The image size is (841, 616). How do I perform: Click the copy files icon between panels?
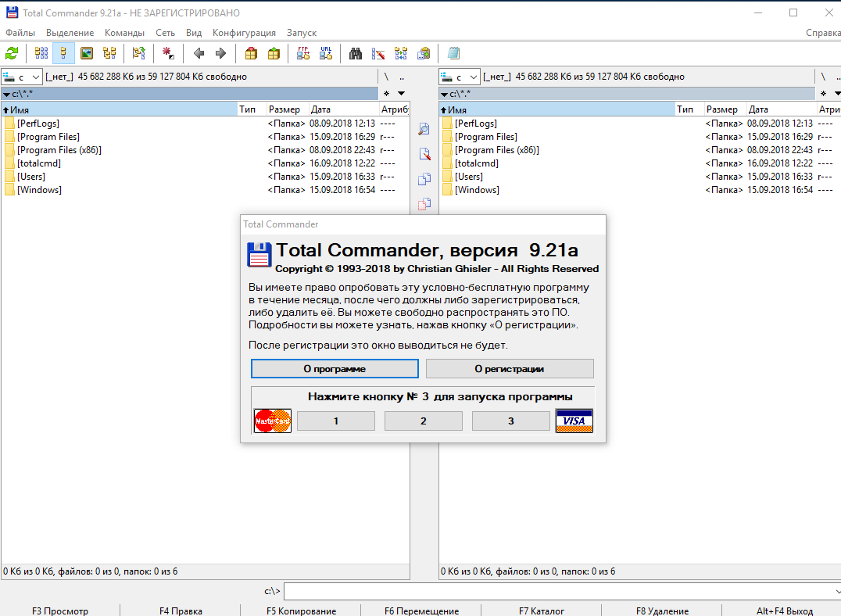pyautogui.click(x=424, y=179)
